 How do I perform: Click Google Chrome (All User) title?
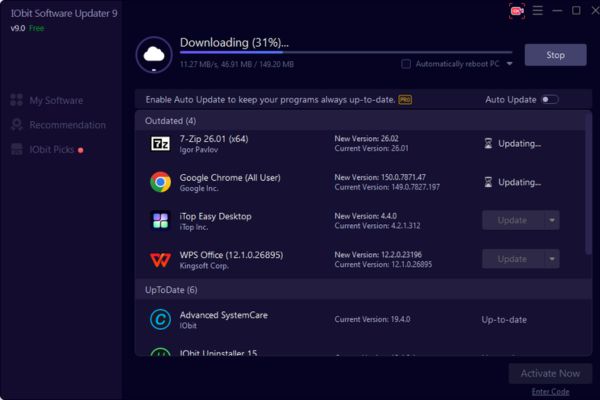pos(230,178)
